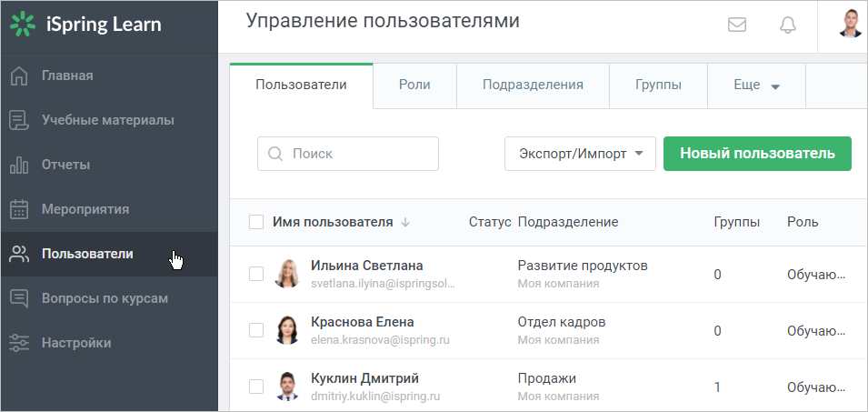Sort by Имя пользователя arrow icon
The image size is (868, 412).
click(x=405, y=223)
